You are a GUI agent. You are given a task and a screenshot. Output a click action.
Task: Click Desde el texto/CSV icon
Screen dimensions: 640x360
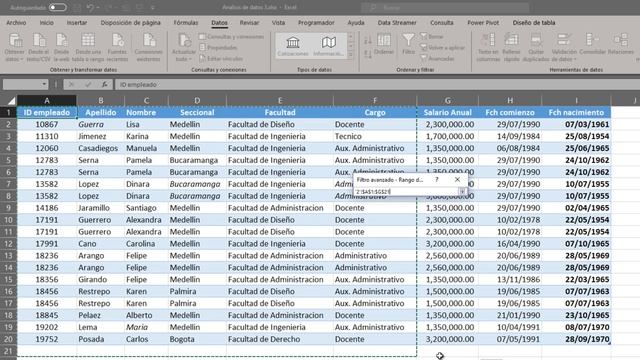click(39, 48)
